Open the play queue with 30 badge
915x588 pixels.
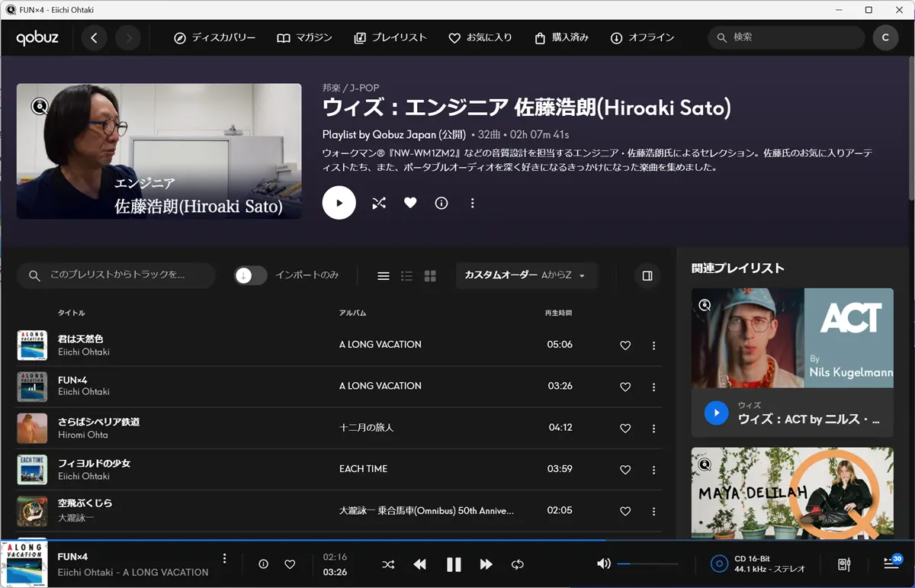click(x=891, y=563)
